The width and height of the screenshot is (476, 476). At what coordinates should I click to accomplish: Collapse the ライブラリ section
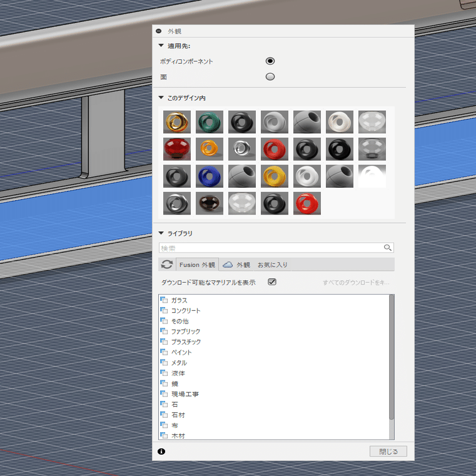click(161, 233)
